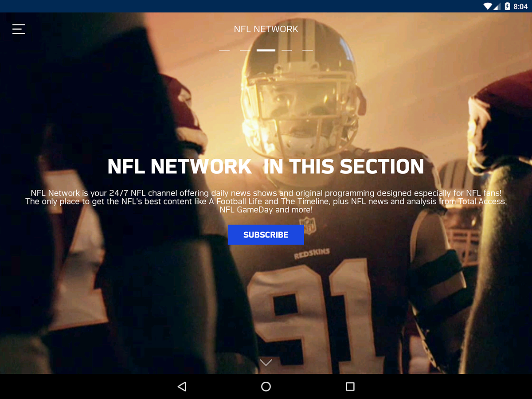Image resolution: width=532 pixels, height=399 pixels.
Task: Tap the Android home circle button
Action: [x=266, y=387]
